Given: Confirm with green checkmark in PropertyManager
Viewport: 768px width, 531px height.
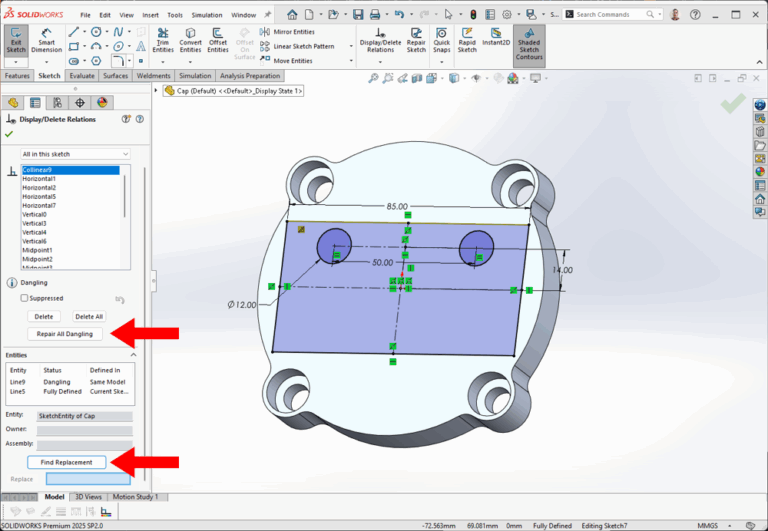Looking at the screenshot, I should [x=9, y=134].
